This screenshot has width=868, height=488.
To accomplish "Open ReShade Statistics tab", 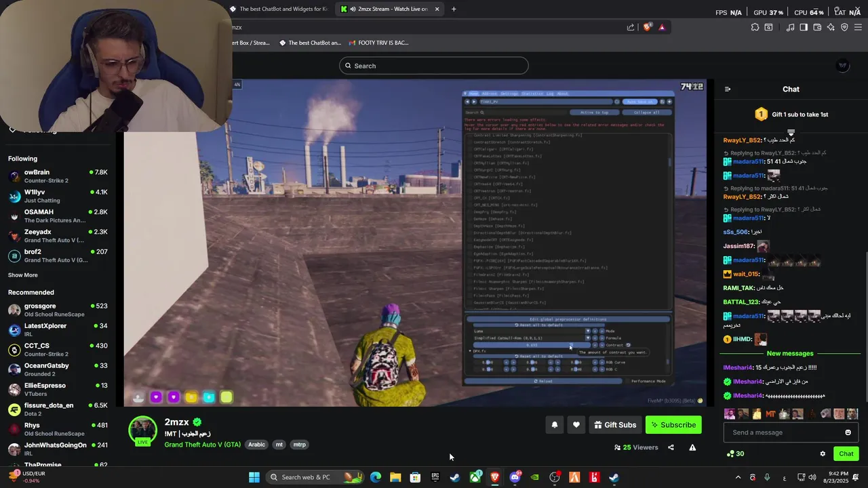I will tap(532, 94).
